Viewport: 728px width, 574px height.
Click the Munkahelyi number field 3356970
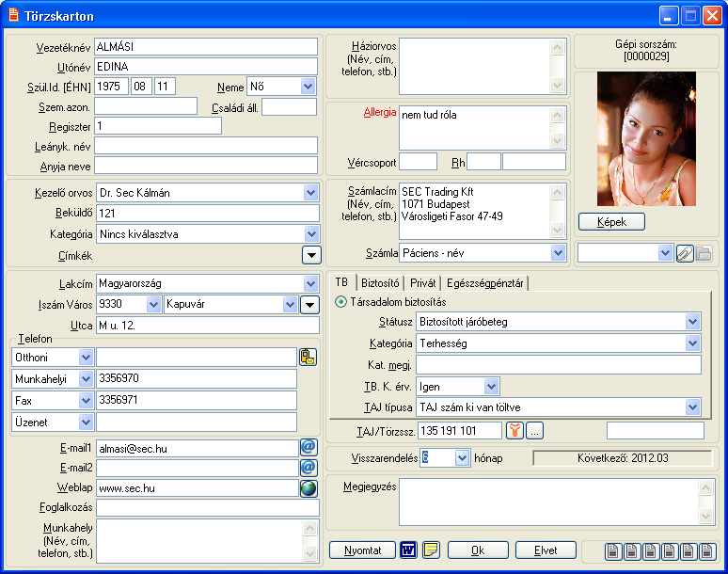[197, 378]
